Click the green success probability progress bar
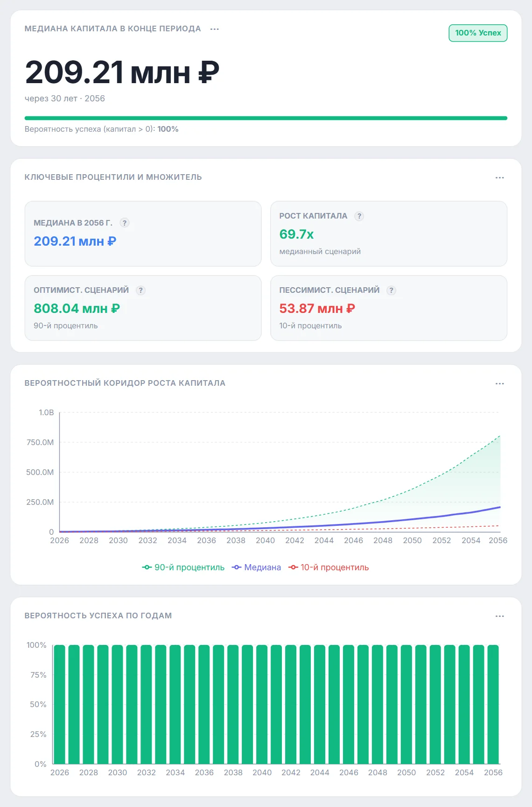Image resolution: width=532 pixels, height=807 pixels. pos(266,118)
